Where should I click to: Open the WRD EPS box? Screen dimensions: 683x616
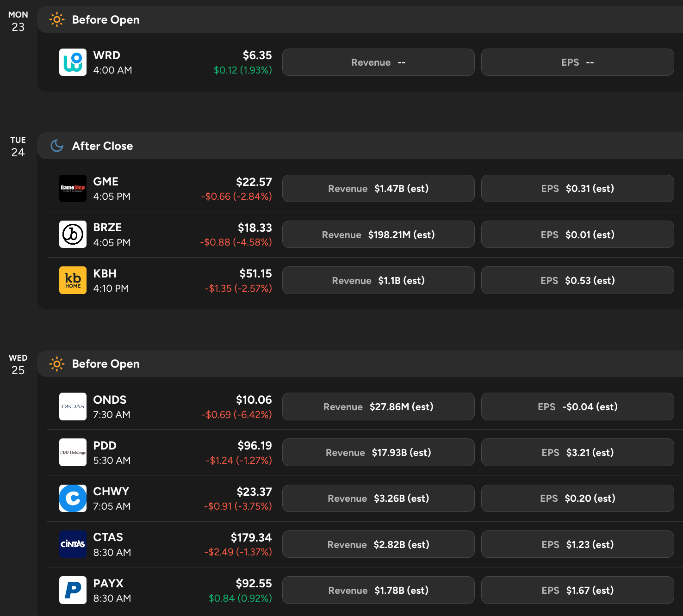point(577,62)
